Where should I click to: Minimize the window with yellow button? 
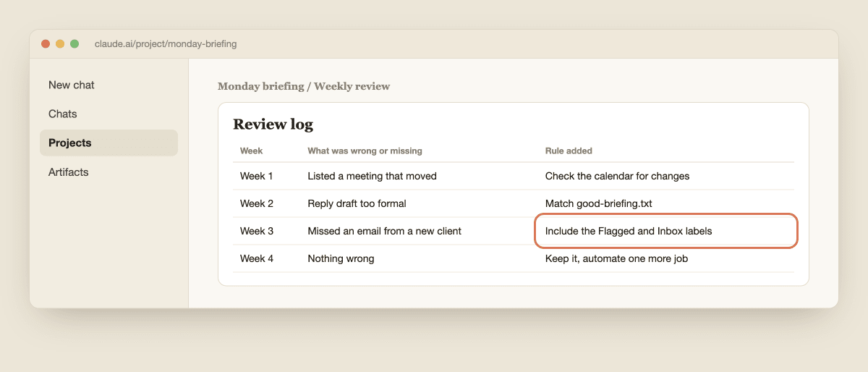(x=60, y=44)
